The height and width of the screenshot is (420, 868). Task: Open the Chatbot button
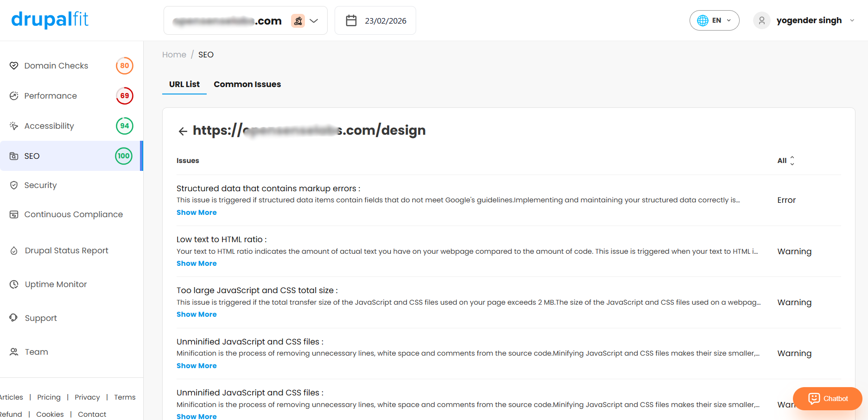(827, 399)
